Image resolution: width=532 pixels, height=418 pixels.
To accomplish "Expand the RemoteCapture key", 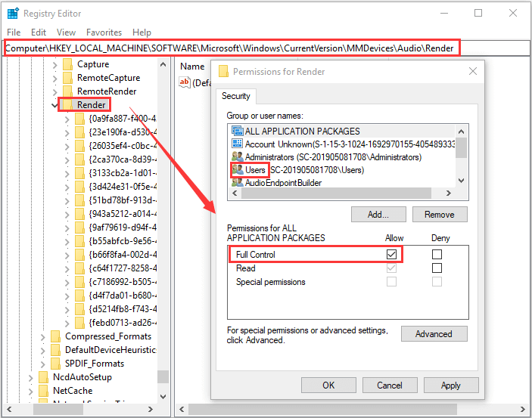I will tap(55, 79).
